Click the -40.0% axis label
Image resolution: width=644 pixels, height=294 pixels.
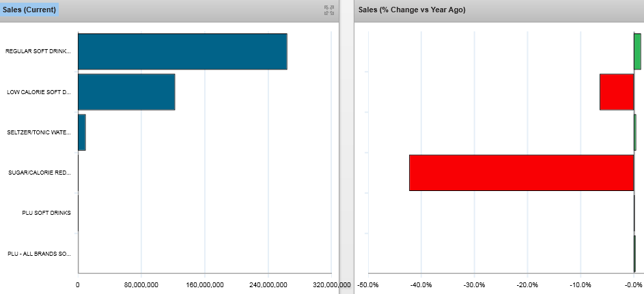pyautogui.click(x=421, y=284)
